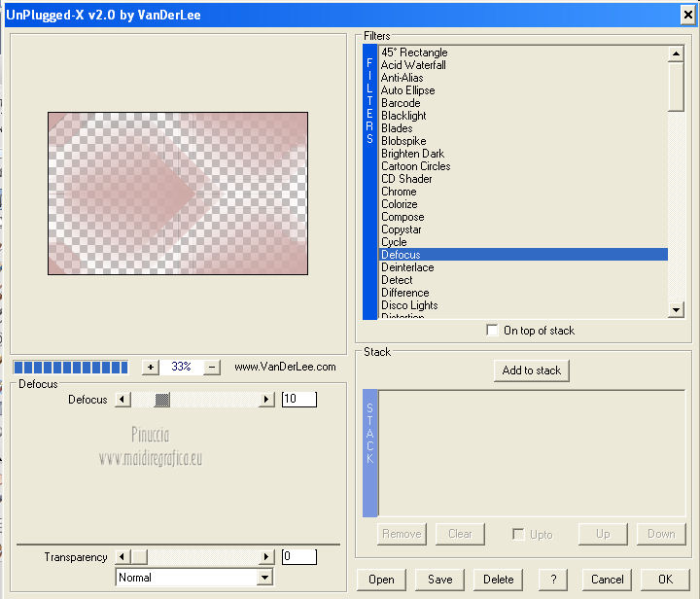Click Add to stack button
The width and height of the screenshot is (700, 599).
click(531, 370)
